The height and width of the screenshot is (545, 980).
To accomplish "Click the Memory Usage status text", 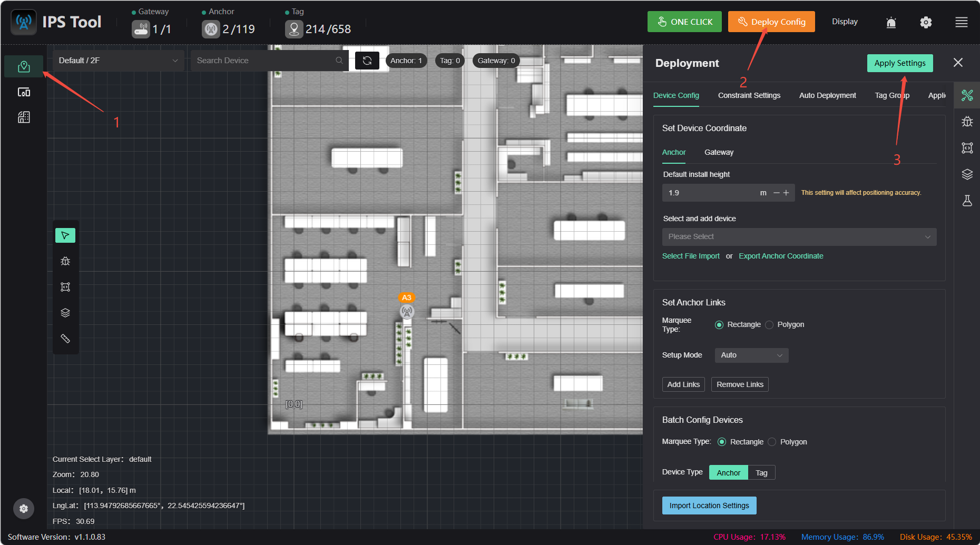I will pyautogui.click(x=842, y=537).
